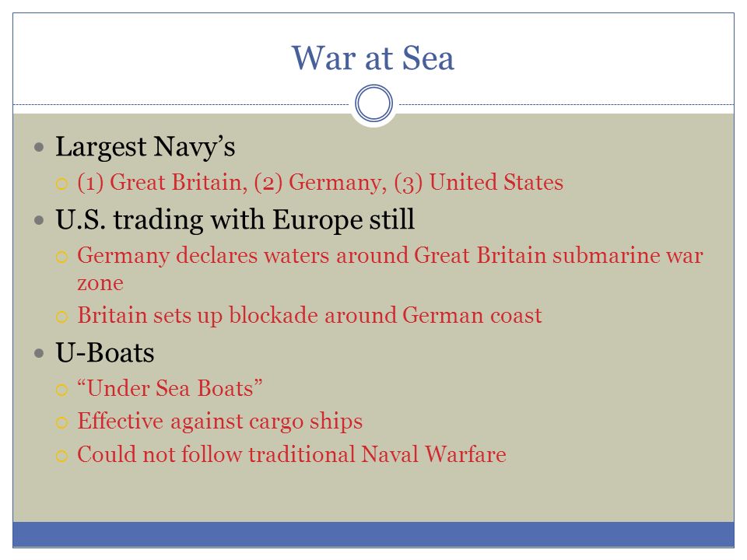This screenshot has width=747, height=560.
Task: Click the gray bullet before "Largest Navy's"
Action: [39, 147]
